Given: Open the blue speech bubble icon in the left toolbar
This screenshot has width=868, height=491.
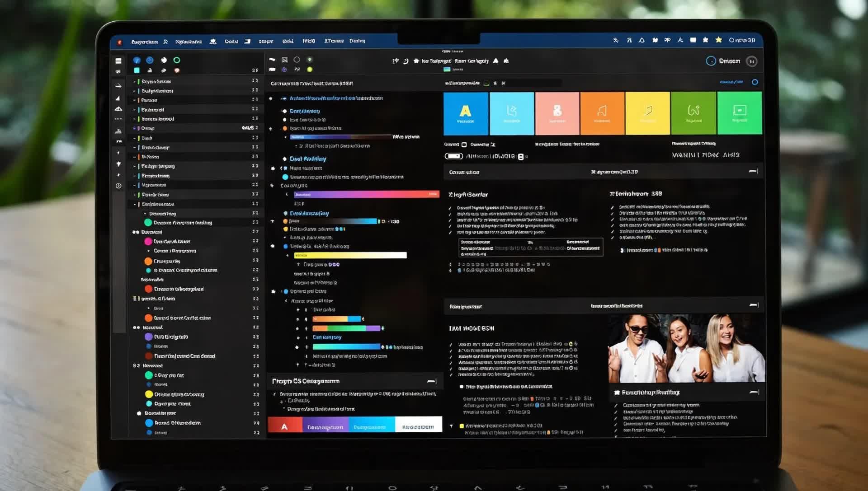Looking at the screenshot, I should [x=137, y=60].
